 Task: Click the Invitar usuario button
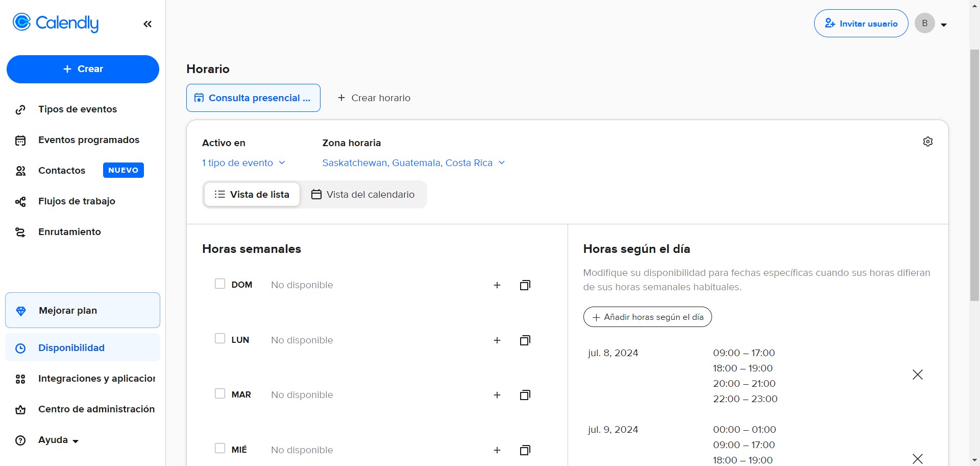pos(861,23)
